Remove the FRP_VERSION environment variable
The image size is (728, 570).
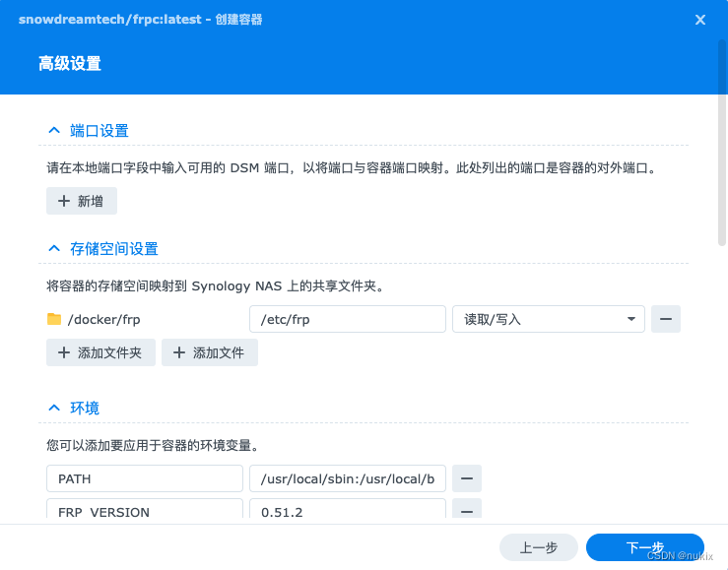[x=467, y=509]
